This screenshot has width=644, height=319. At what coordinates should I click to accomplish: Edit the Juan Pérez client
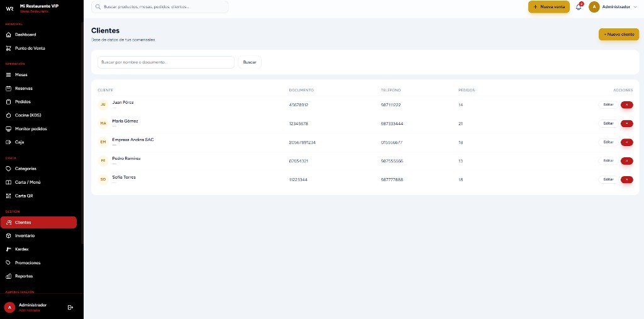tap(608, 105)
